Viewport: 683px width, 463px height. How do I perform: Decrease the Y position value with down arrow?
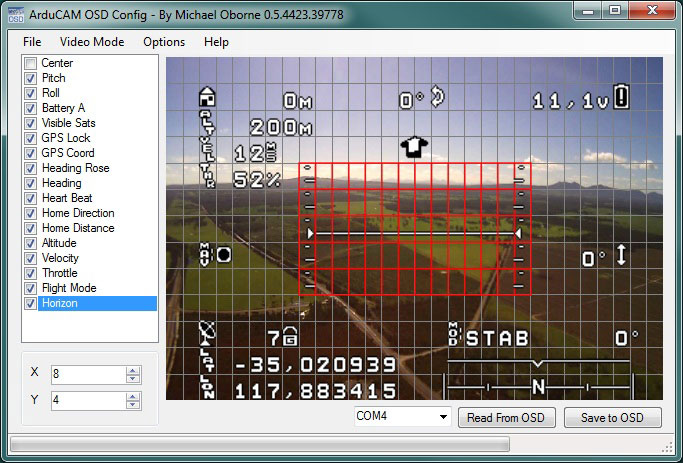(x=133, y=404)
